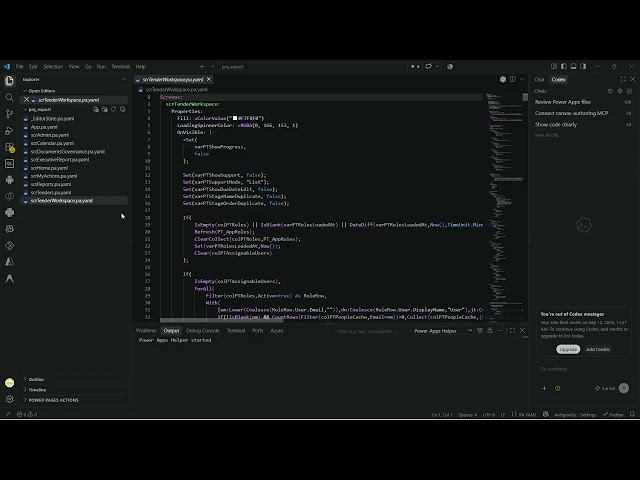
Task: Toggle the bottom panel layout
Action: [x=573, y=67]
